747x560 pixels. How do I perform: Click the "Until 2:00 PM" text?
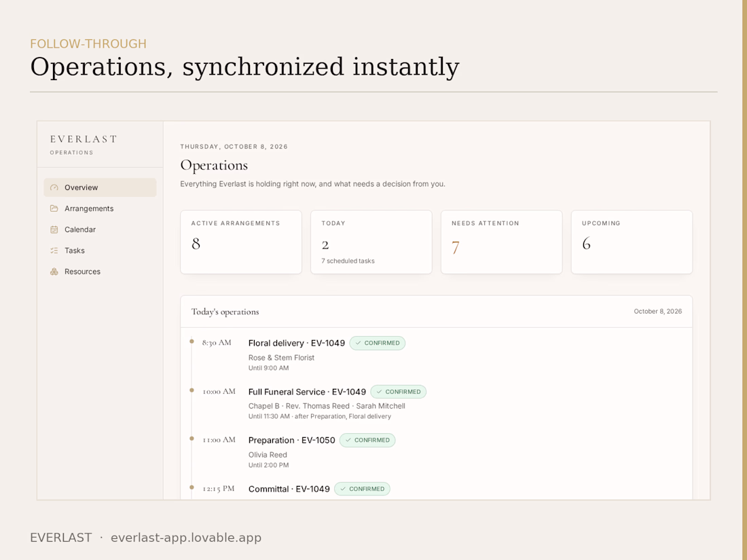click(269, 465)
